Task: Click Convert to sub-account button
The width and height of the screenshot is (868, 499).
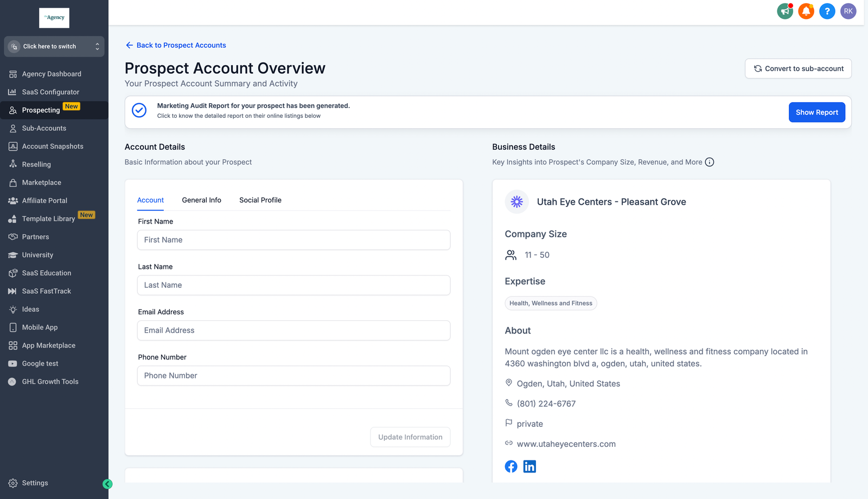Action: (798, 69)
